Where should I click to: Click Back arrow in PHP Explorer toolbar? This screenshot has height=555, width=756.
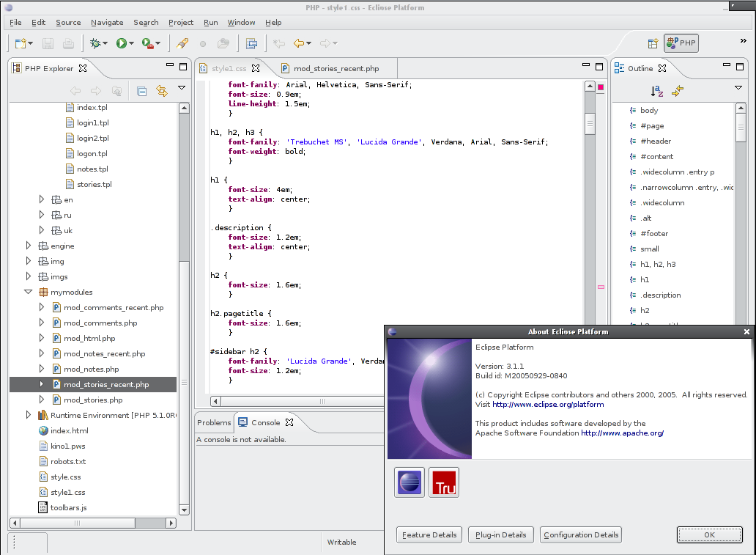pos(75,91)
